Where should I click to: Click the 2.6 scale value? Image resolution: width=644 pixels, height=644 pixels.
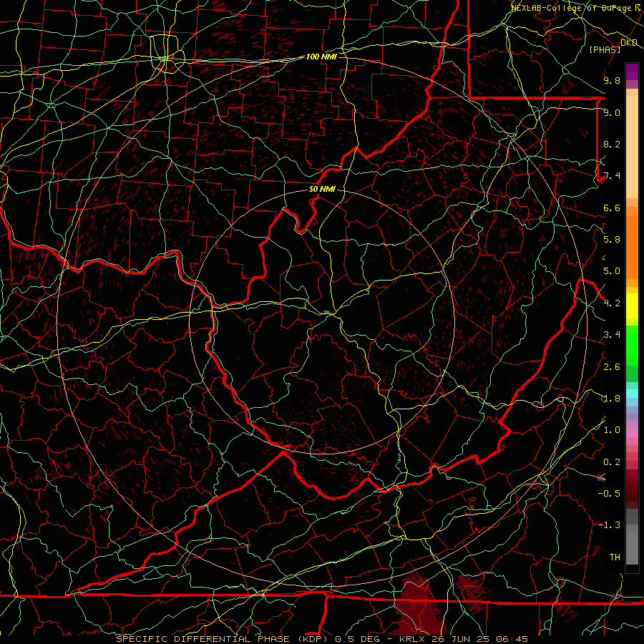point(612,367)
